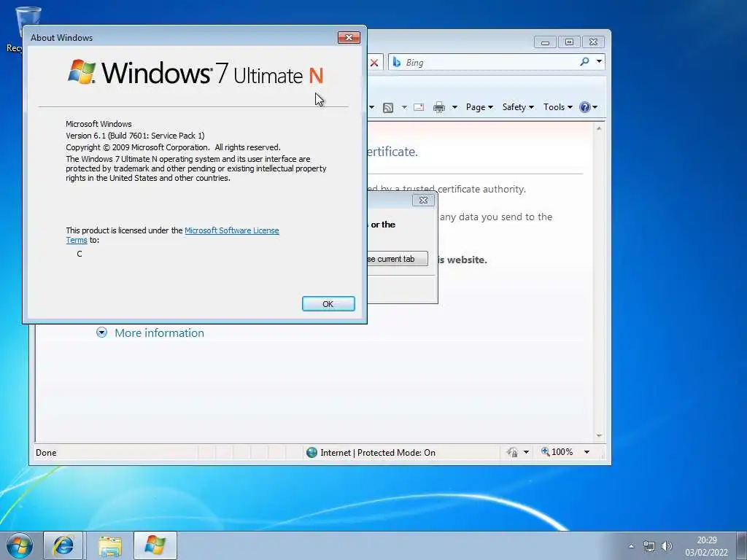This screenshot has height=560, width=747.
Task: Click the Read Mail envelope icon
Action: tap(419, 107)
